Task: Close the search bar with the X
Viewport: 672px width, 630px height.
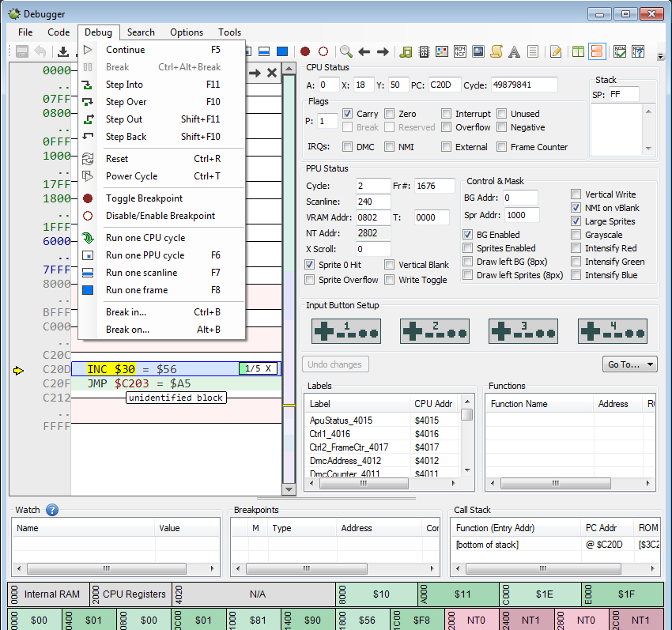Action: tap(272, 73)
